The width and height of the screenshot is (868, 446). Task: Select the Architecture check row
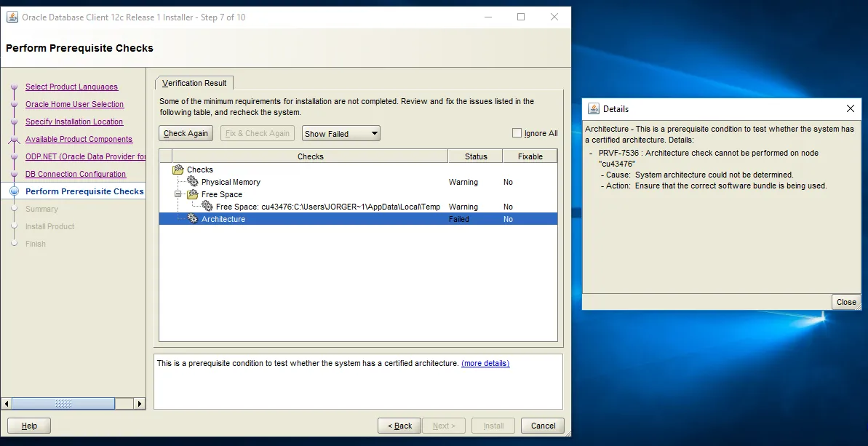tap(358, 219)
